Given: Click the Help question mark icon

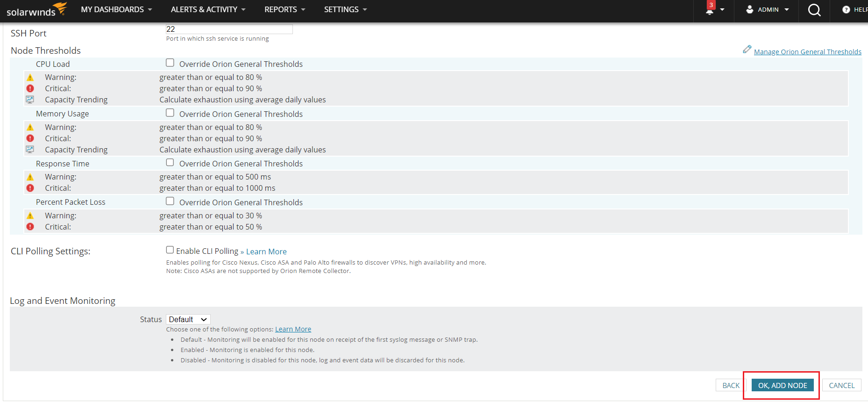Looking at the screenshot, I should (846, 10).
